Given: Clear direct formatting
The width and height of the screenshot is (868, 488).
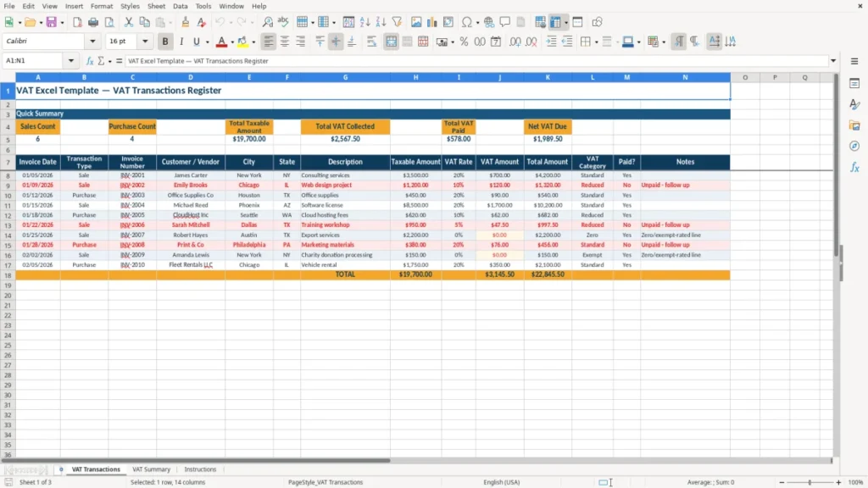Looking at the screenshot, I should 201,22.
